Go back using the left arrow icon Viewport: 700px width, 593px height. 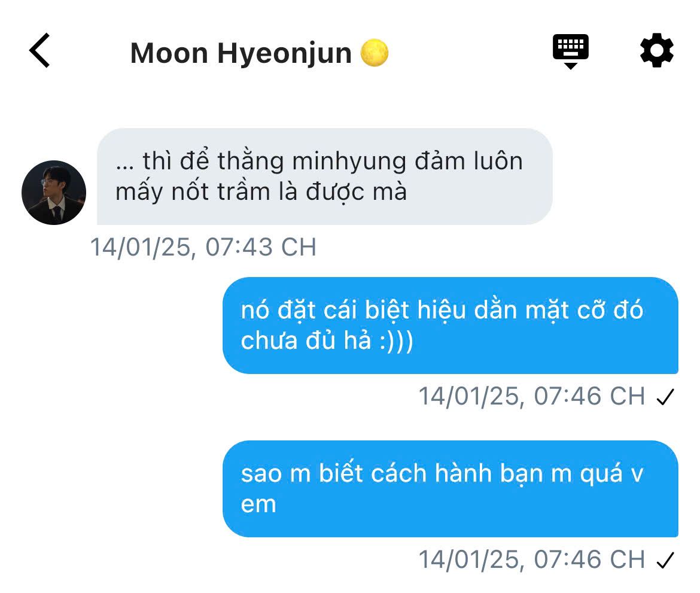39,50
